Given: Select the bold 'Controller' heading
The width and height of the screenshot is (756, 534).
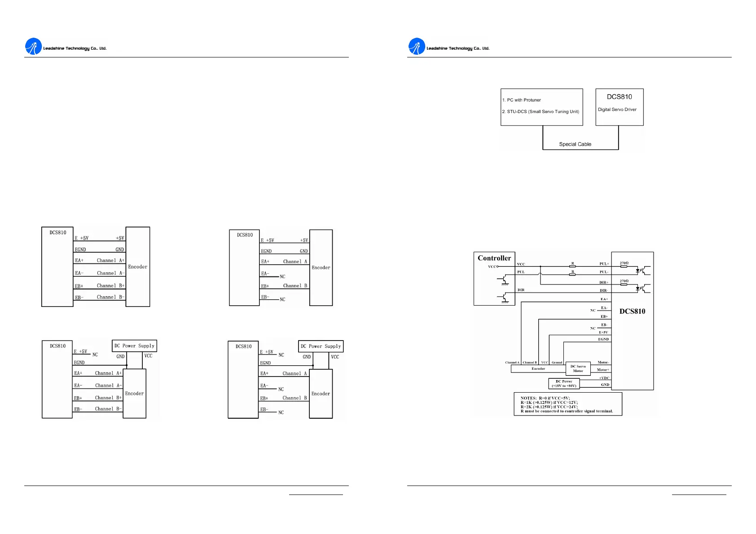Looking at the screenshot, I should pyautogui.click(x=494, y=258).
